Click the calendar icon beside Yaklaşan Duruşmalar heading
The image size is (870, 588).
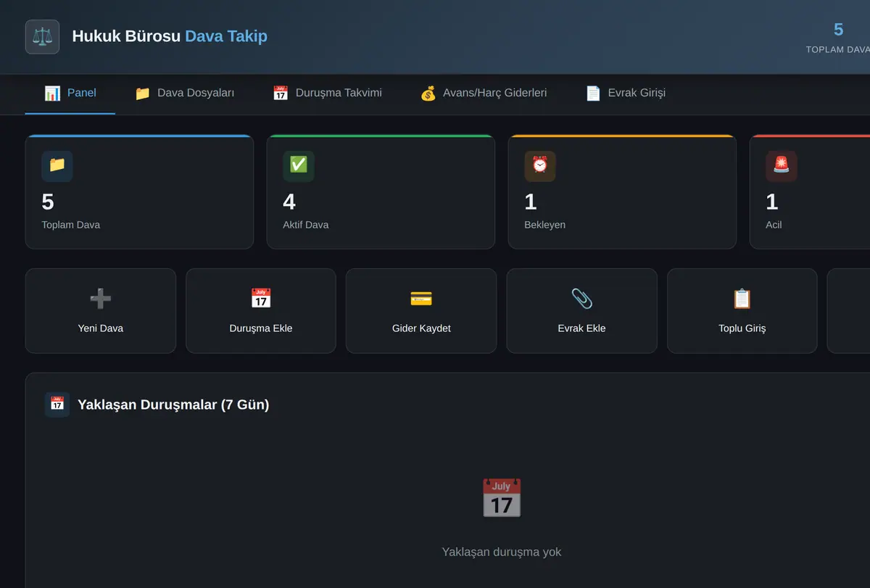(x=57, y=404)
